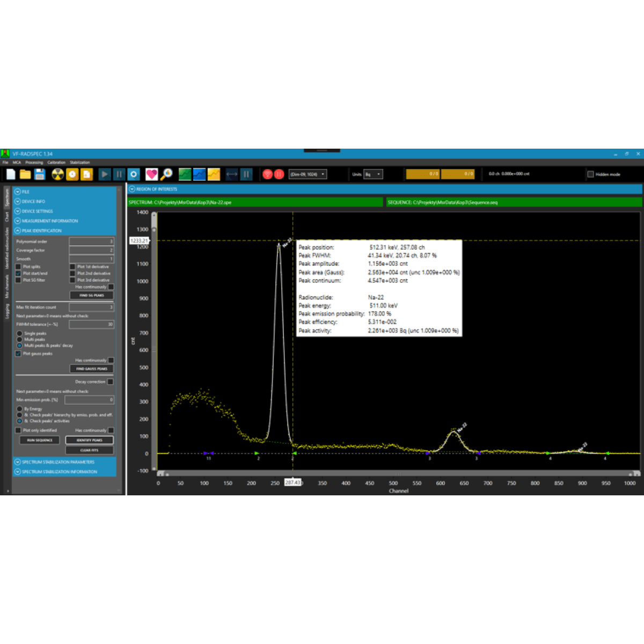Toggle the Decay correction checkbox
This screenshot has width=644, height=644.
coord(110,382)
